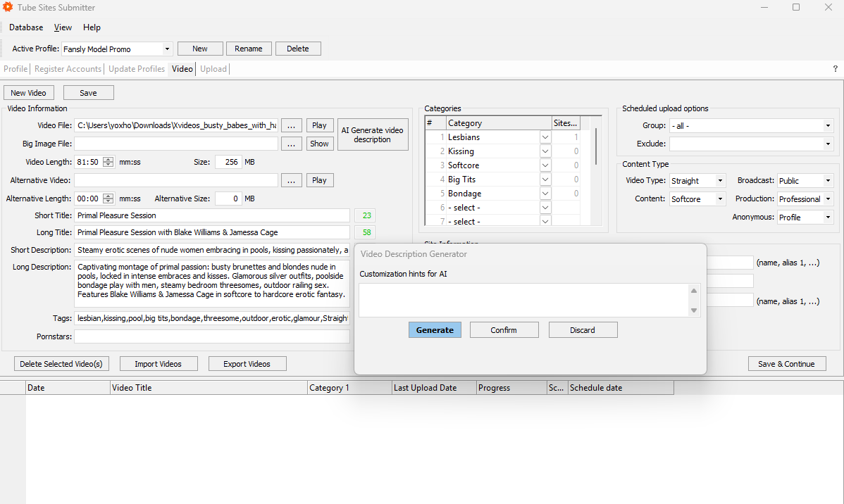Browse for Alternative Video with ellipsis button

click(x=292, y=180)
